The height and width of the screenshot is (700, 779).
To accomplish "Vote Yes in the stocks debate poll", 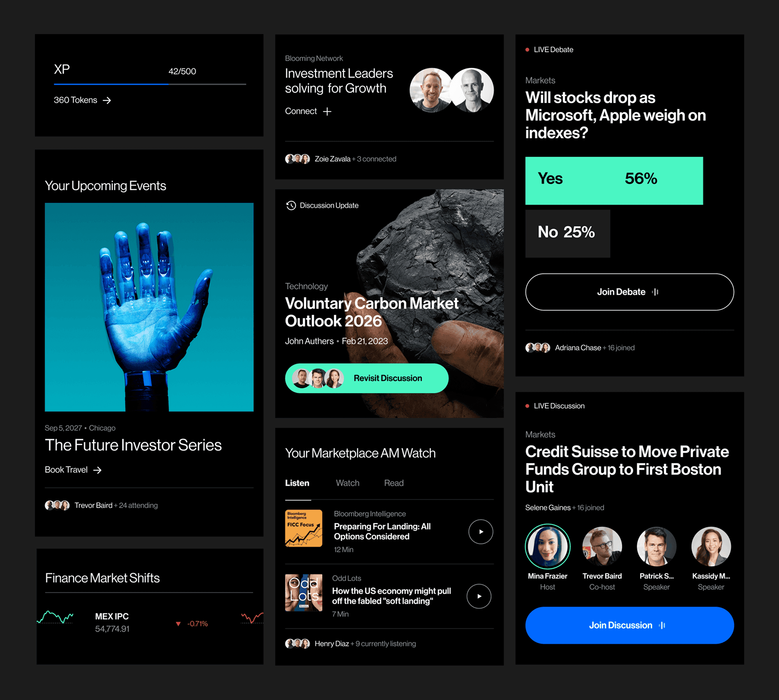I will coord(614,181).
